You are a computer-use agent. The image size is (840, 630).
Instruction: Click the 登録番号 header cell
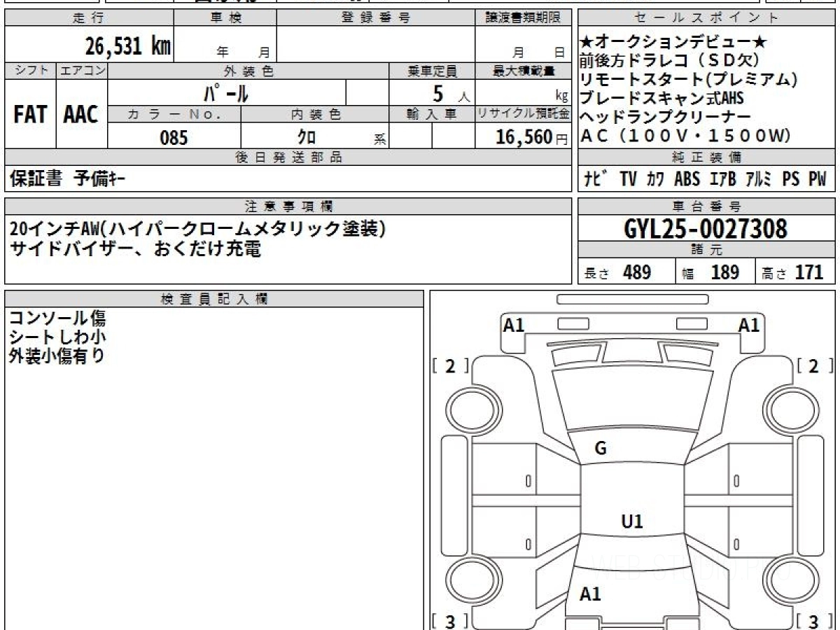[376, 18]
